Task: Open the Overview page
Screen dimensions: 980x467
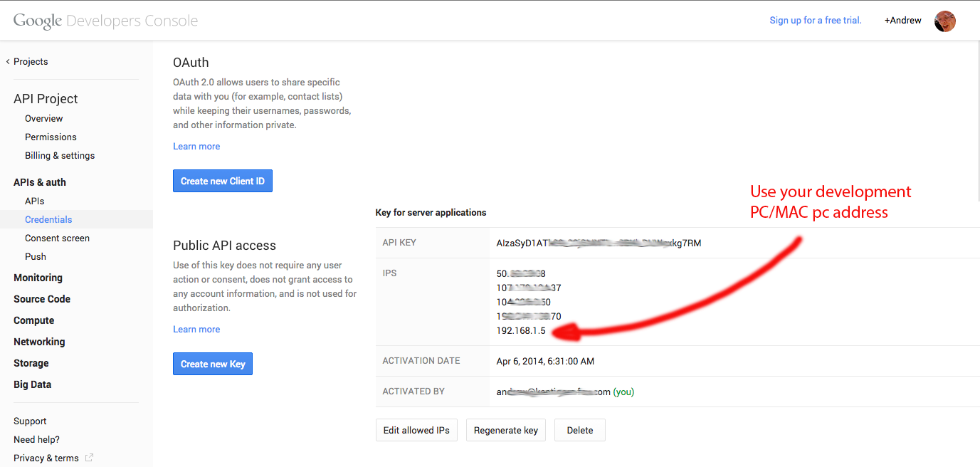Action: click(43, 118)
